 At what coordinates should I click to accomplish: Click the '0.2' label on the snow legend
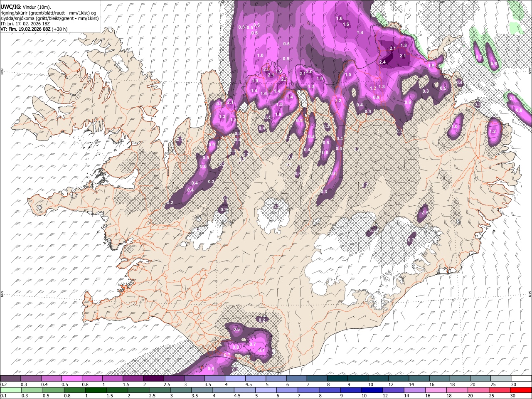pos(4,384)
